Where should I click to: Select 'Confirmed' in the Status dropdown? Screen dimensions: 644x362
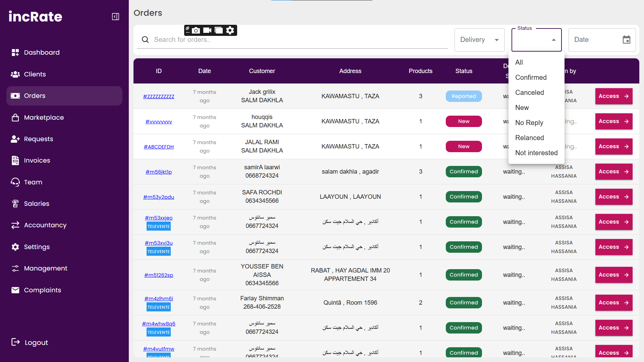(x=531, y=77)
